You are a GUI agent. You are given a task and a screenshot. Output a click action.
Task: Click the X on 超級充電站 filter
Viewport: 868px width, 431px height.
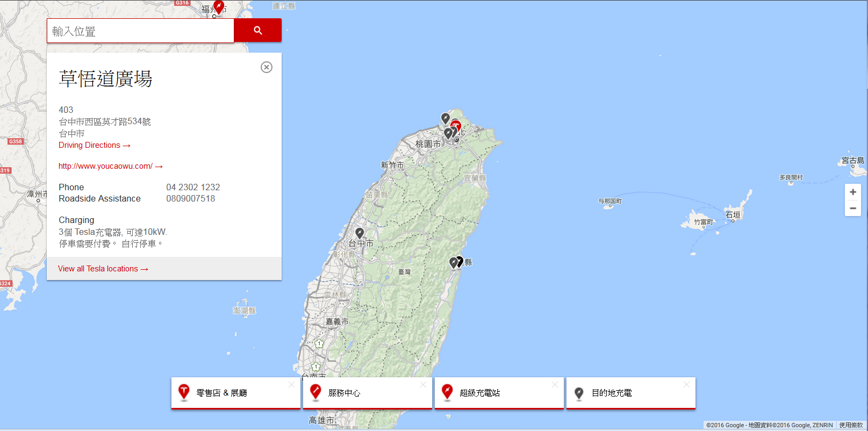click(x=555, y=384)
